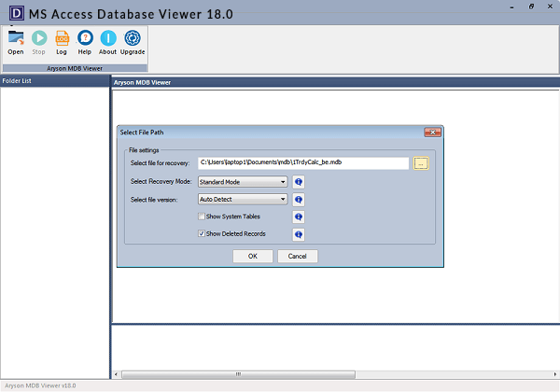Click the Upgrade toolbar icon
Image resolution: width=560 pixels, height=392 pixels.
pos(133,43)
